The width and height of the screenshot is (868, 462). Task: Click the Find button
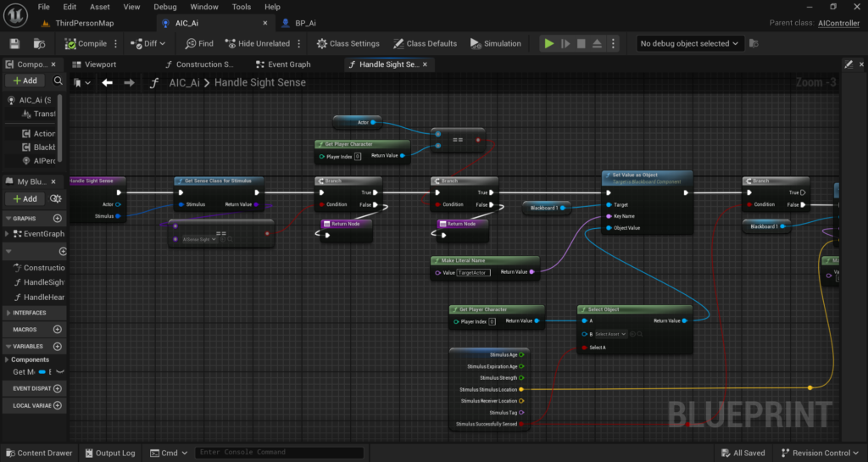point(199,44)
